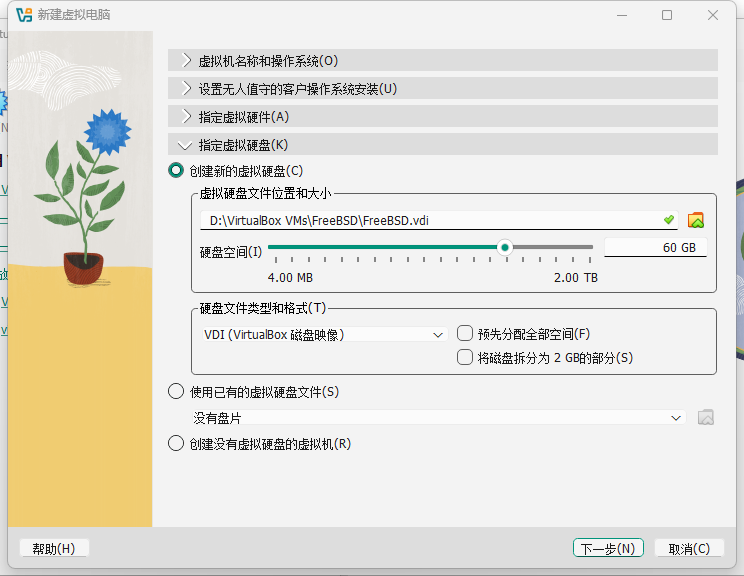Expand 指定虚拟硬件(A) section
The width and height of the screenshot is (744, 576).
[x=443, y=116]
